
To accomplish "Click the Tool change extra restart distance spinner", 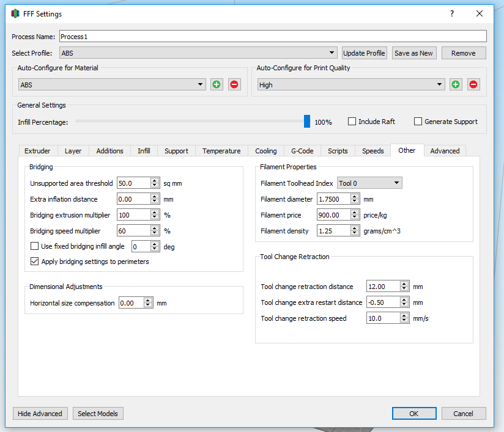I will tap(404, 302).
